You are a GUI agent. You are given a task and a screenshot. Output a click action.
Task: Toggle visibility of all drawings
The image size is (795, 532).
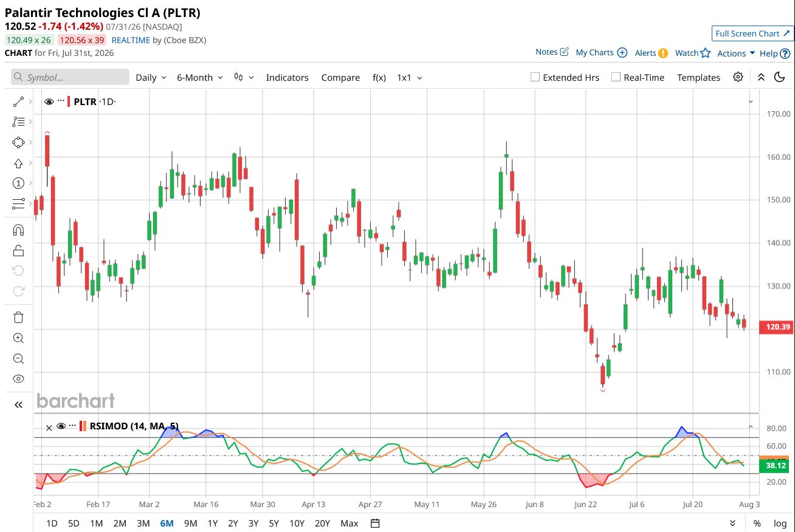(x=18, y=379)
